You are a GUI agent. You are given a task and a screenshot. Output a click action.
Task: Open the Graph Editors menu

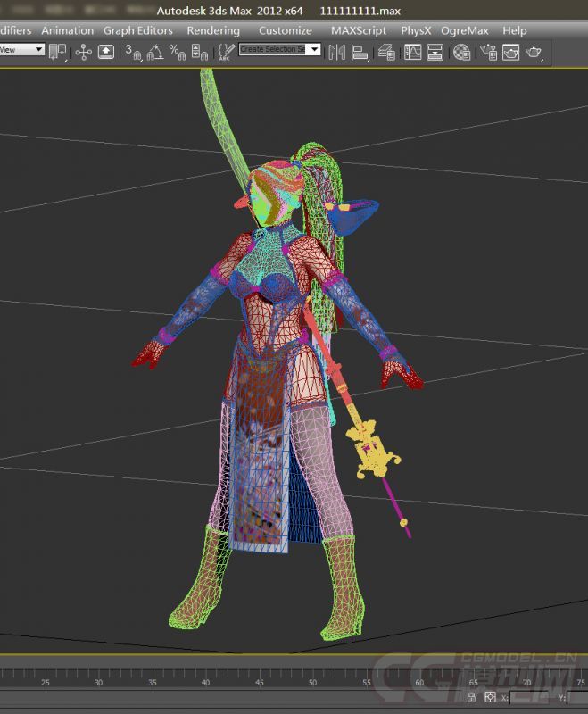(x=137, y=30)
